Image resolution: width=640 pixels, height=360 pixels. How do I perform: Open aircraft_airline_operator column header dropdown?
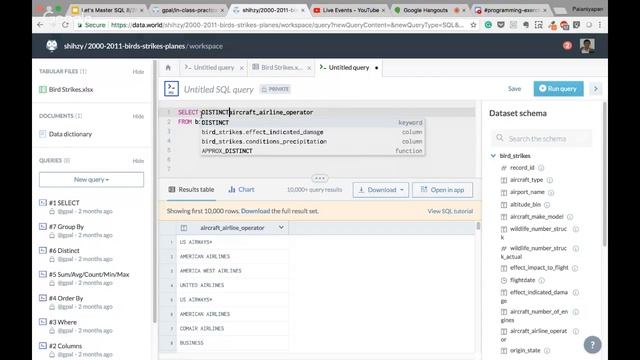pos(281,227)
